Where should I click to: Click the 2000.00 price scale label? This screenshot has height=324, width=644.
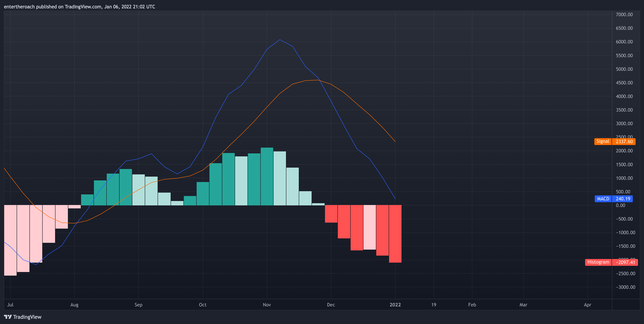624,151
